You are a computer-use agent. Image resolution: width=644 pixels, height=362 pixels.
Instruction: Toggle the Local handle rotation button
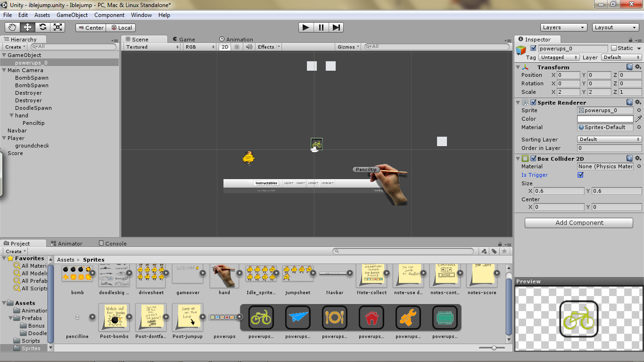(x=121, y=28)
